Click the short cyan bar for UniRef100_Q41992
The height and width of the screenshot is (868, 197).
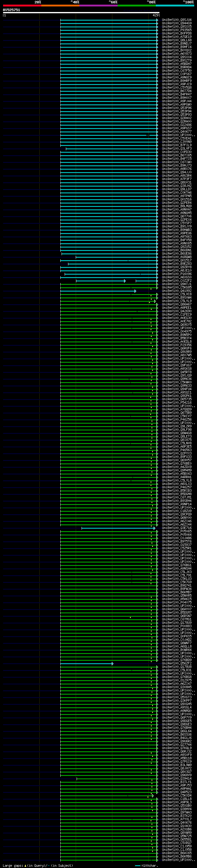click(x=98, y=291)
